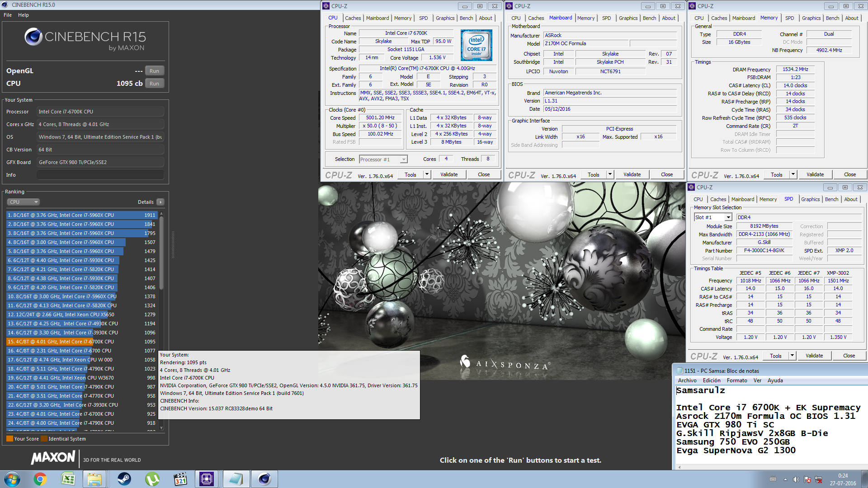Open Bench tab in first CPU-Z window
This screenshot has height=488, width=868.
(466, 18)
